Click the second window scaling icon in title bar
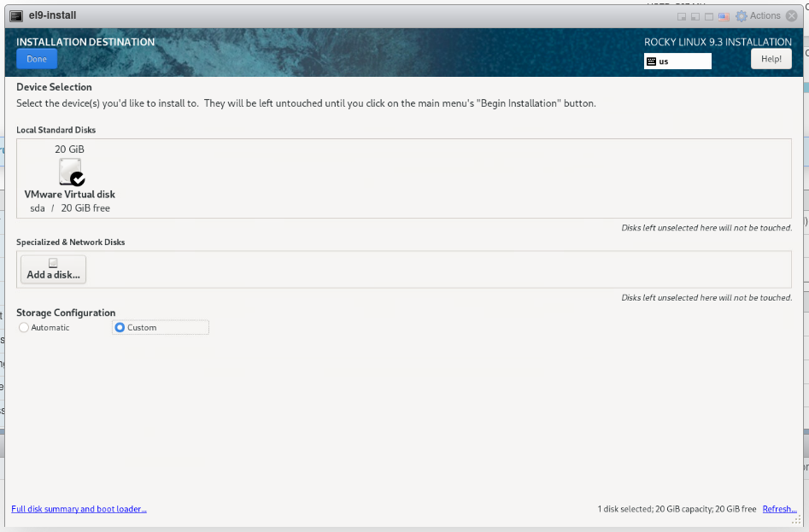The height and width of the screenshot is (532, 809). coord(695,16)
